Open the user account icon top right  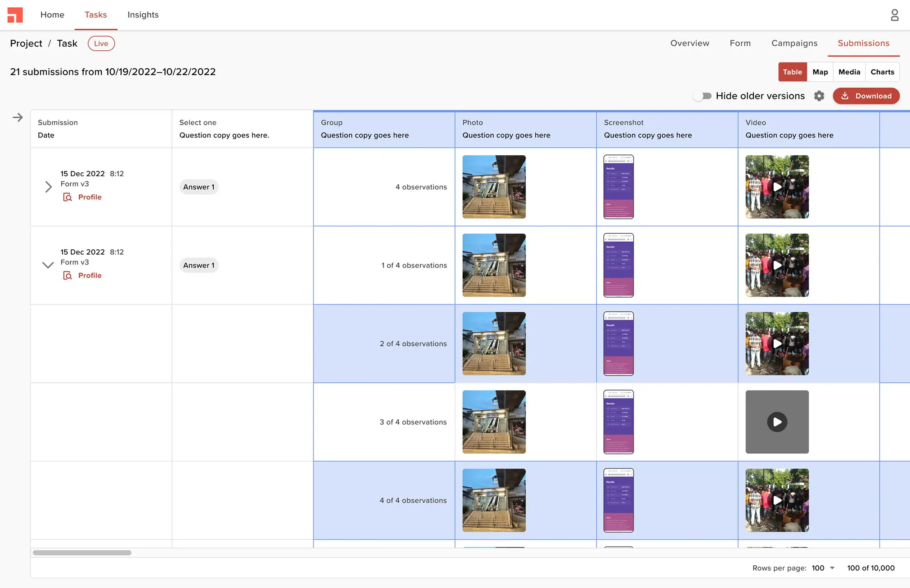(895, 15)
